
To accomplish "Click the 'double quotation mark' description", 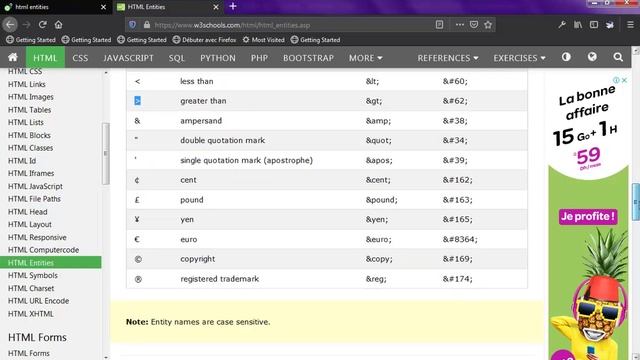I will [222, 140].
